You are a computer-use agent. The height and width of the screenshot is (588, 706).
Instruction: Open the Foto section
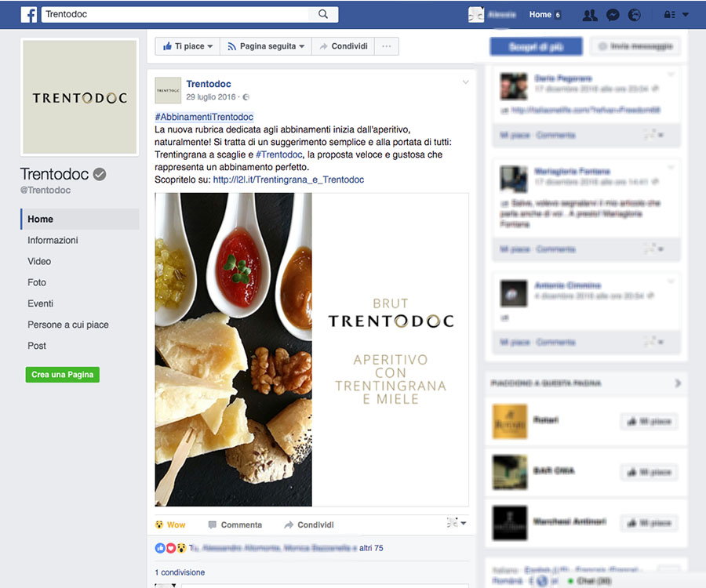click(37, 282)
